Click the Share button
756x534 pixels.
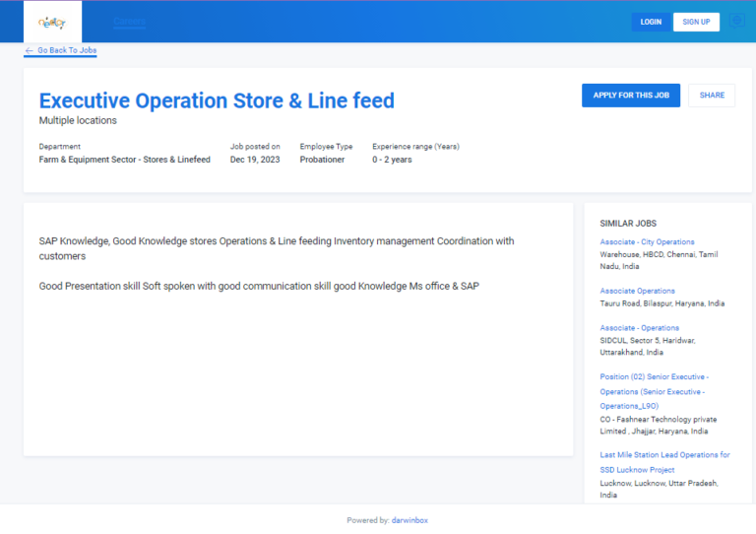point(712,96)
